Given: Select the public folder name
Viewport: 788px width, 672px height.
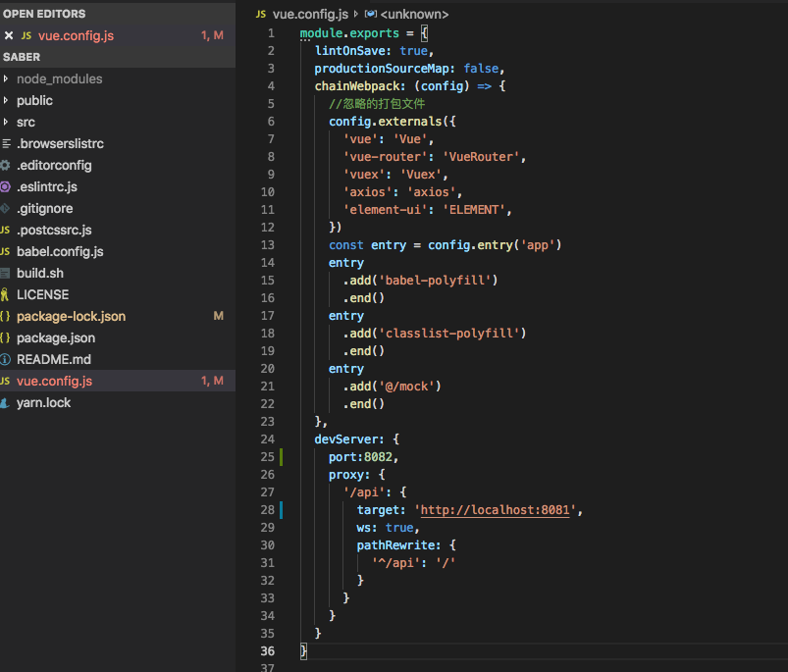Looking at the screenshot, I should (x=34, y=100).
